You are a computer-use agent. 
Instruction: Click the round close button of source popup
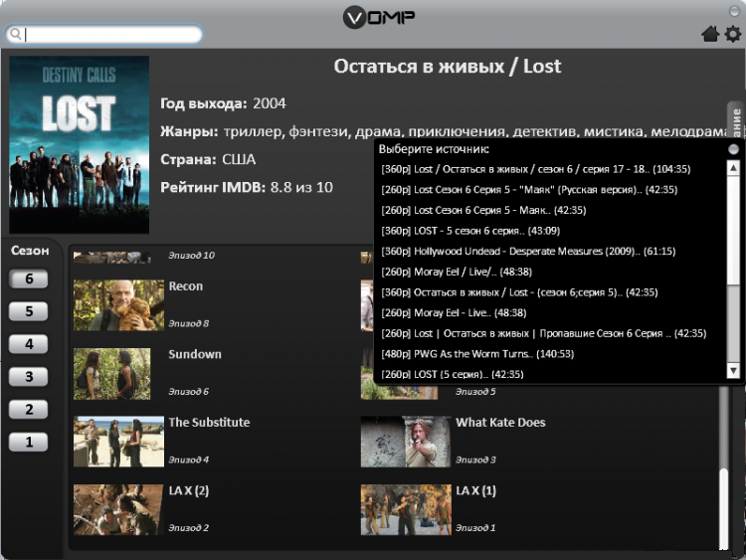tap(733, 149)
